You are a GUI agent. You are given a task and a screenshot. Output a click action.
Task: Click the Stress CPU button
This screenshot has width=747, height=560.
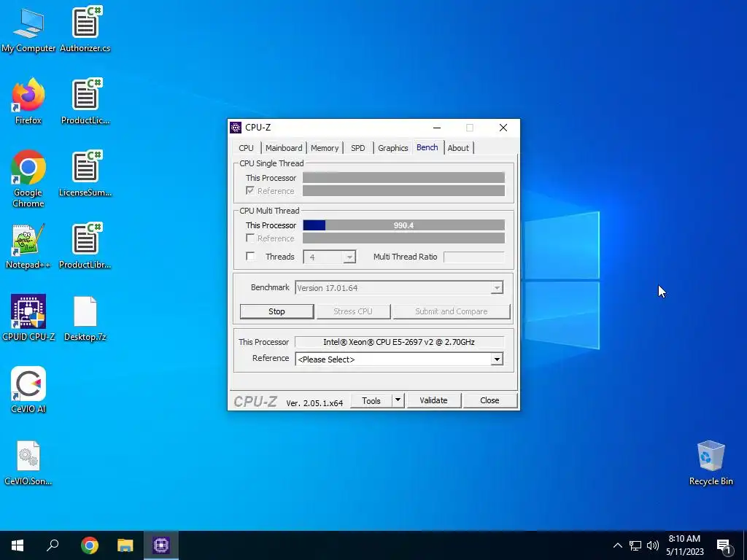coord(353,311)
